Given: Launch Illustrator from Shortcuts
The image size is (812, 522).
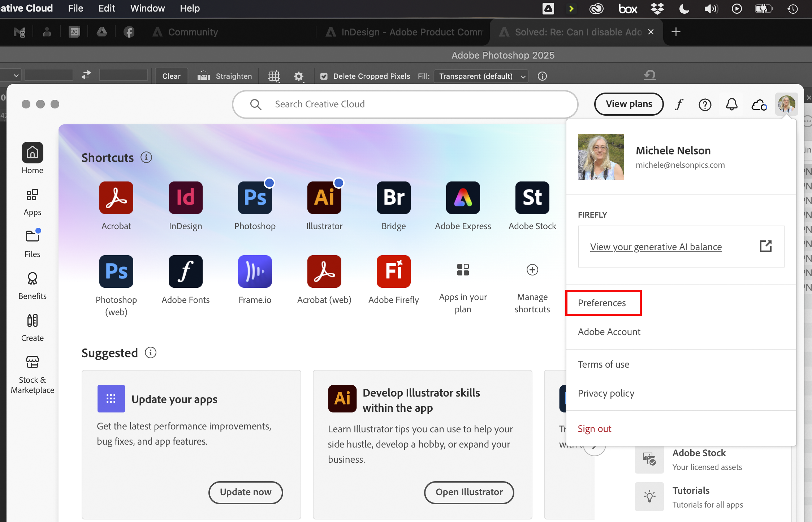Looking at the screenshot, I should click(324, 198).
